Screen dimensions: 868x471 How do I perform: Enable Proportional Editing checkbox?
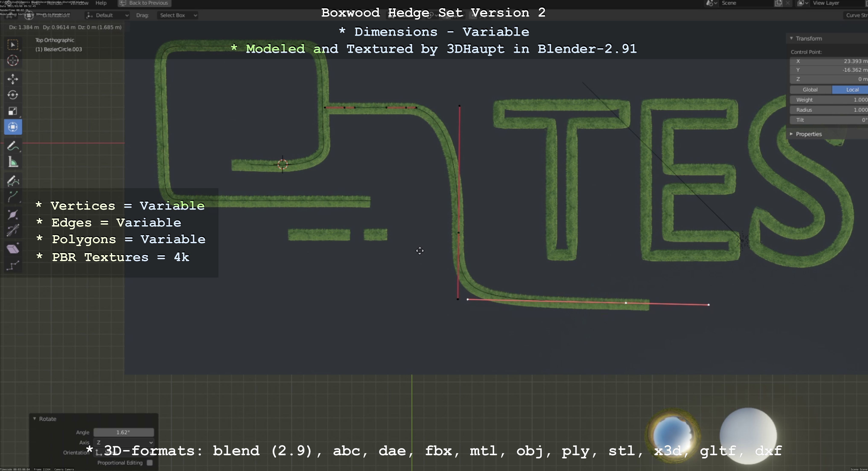(x=150, y=463)
